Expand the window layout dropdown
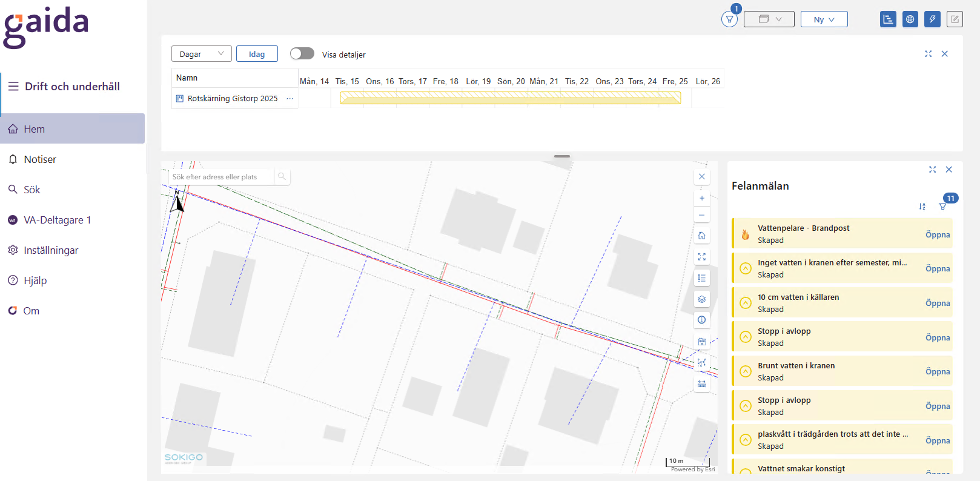The width and height of the screenshot is (980, 481). pyautogui.click(x=769, y=19)
